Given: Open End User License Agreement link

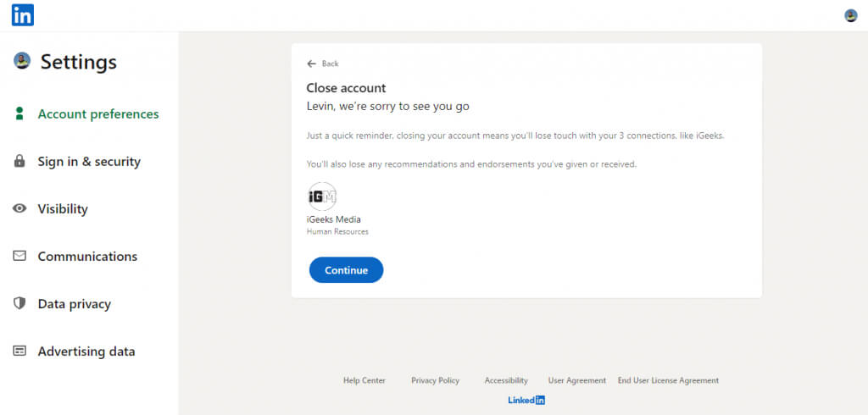Looking at the screenshot, I should point(668,381).
